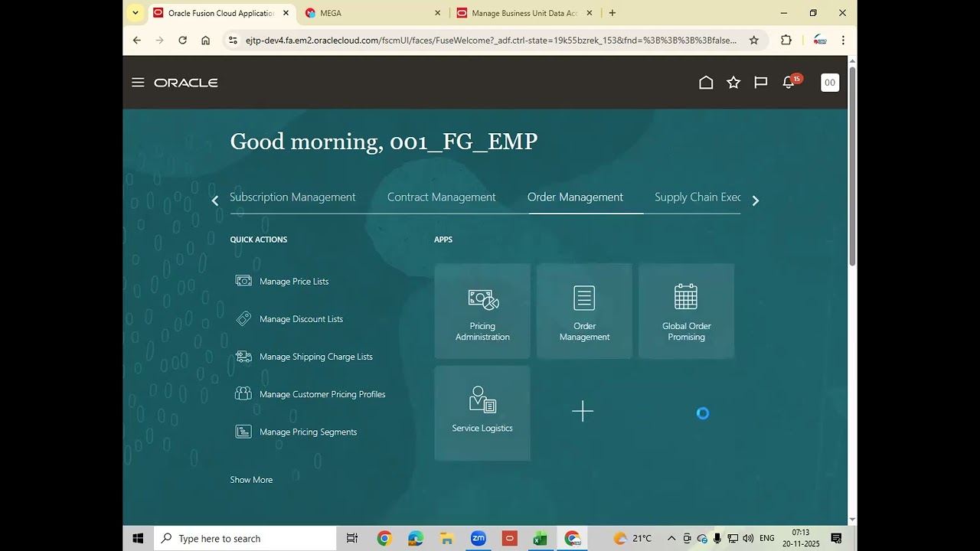Select Order Management tab
This screenshot has height=551, width=980.
[x=575, y=197]
